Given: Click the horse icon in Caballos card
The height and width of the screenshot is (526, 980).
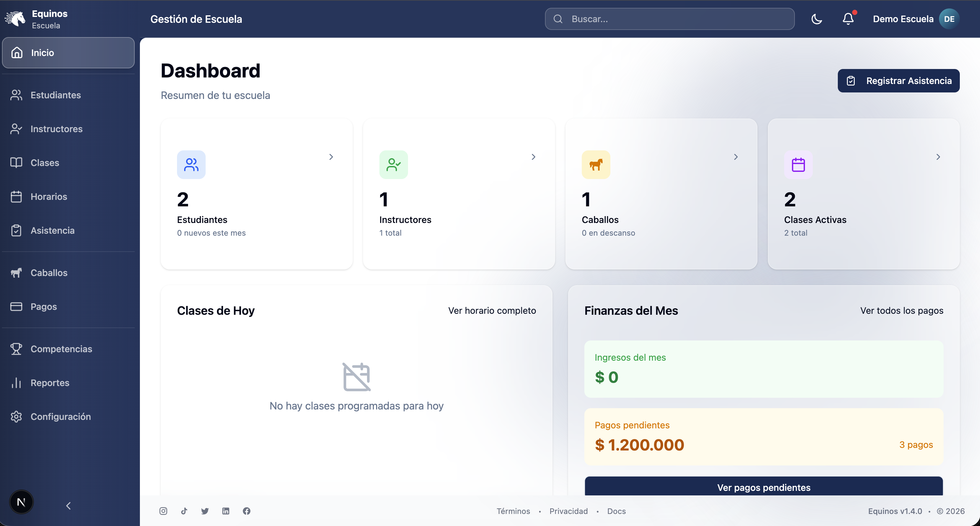Looking at the screenshot, I should coord(596,165).
